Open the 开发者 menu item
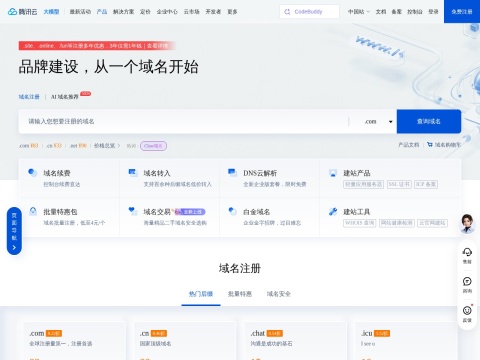This screenshot has width=480, height=360. [x=213, y=12]
